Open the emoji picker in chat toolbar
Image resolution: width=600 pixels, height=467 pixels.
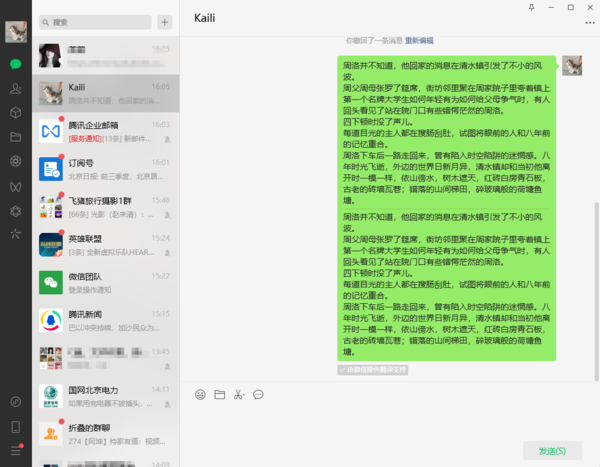pyautogui.click(x=200, y=395)
